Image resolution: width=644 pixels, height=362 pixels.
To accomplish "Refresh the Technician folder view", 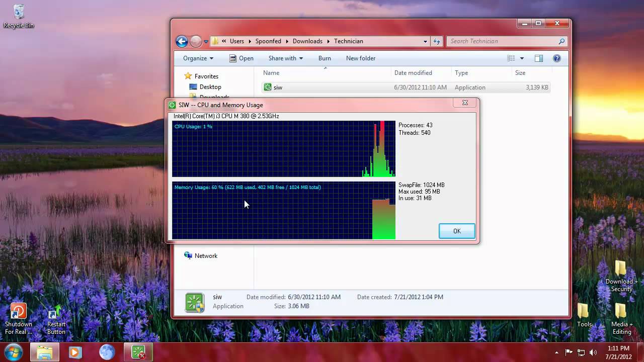I will (436, 42).
